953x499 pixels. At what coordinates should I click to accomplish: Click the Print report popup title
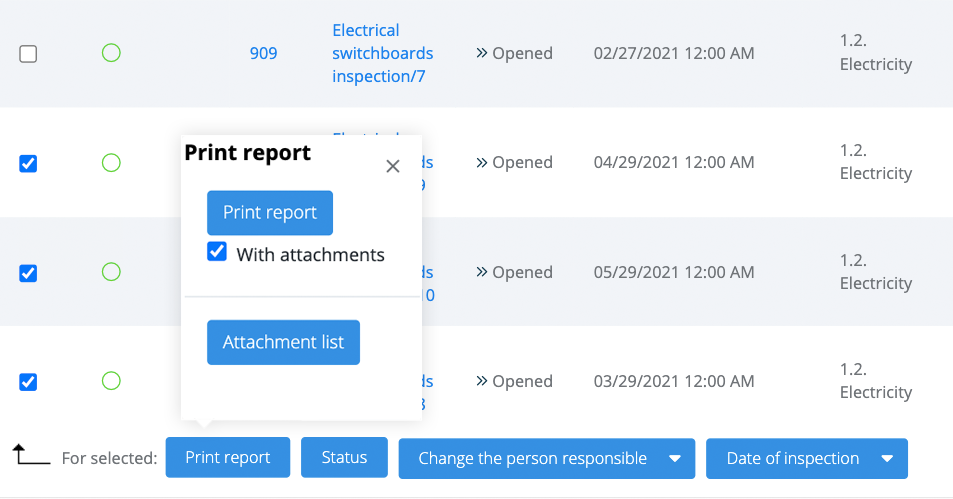(247, 153)
